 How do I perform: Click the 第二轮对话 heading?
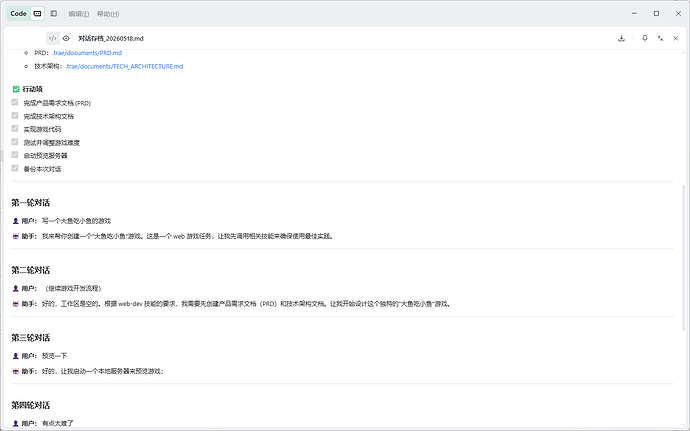30,270
